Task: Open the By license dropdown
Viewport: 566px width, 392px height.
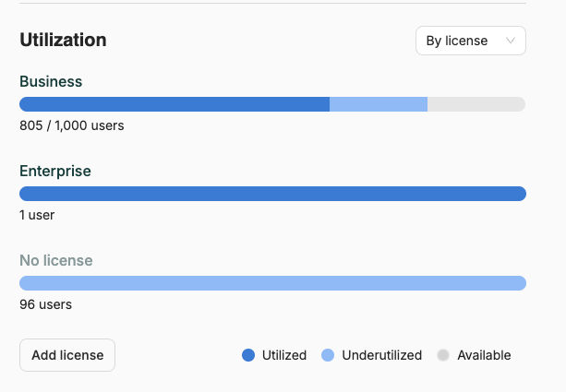Action: pos(470,41)
